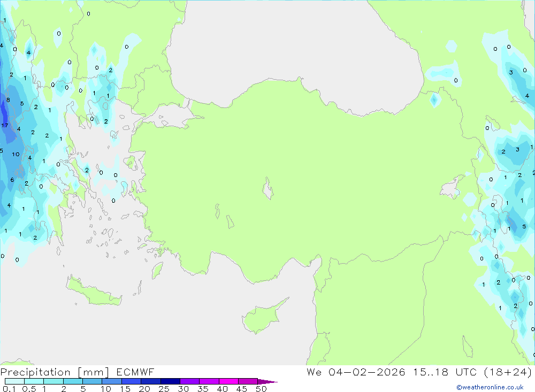Image resolution: width=535 pixels, height=392 pixels.
Task: Select the legend swatch between 2 and 5
Action: pos(73,381)
